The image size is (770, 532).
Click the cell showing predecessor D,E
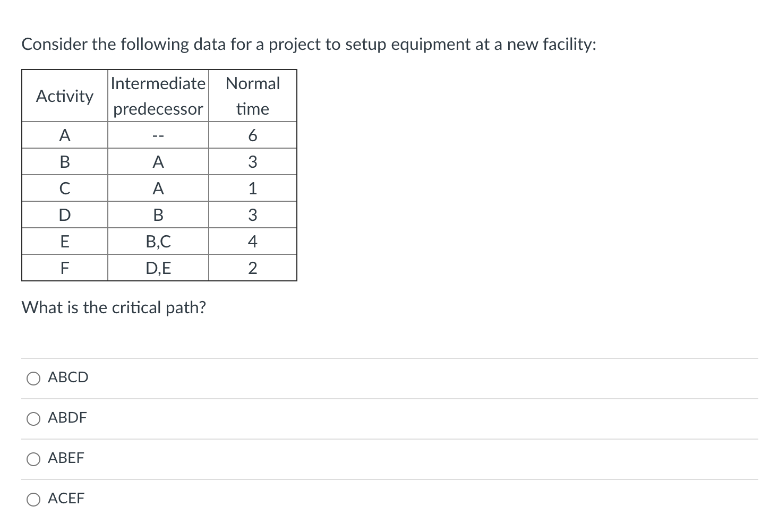(x=158, y=268)
